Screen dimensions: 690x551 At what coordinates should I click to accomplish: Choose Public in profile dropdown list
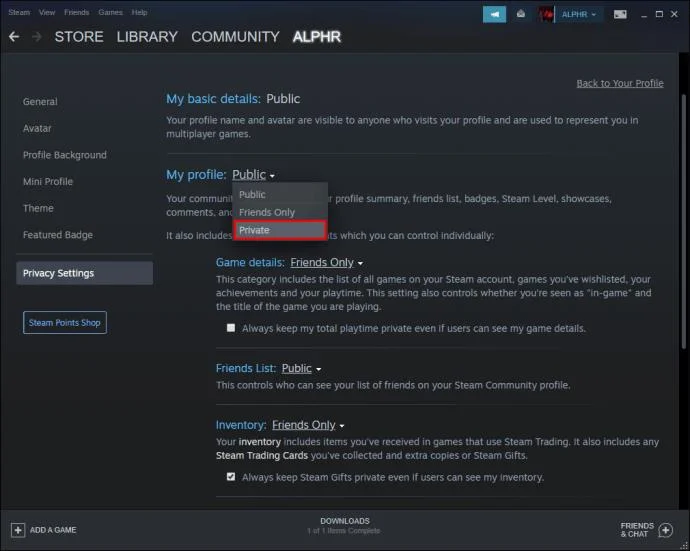tap(280, 195)
